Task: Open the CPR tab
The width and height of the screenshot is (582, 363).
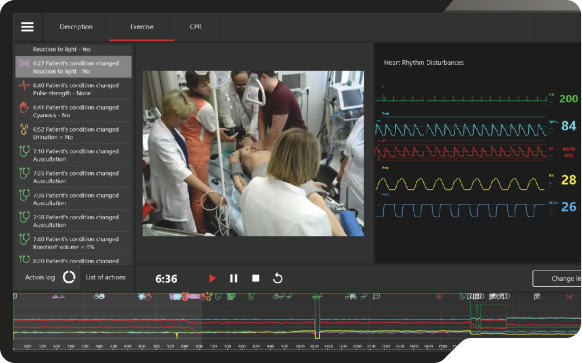Action: (x=196, y=27)
